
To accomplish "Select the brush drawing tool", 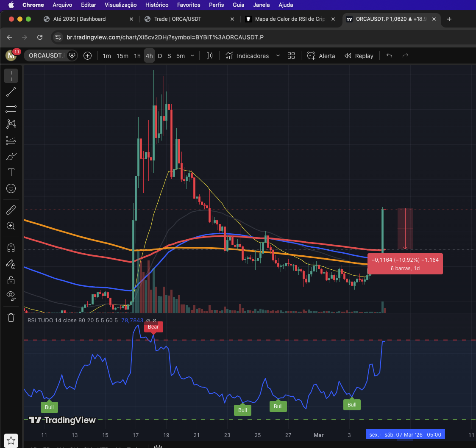I will click(x=11, y=157).
